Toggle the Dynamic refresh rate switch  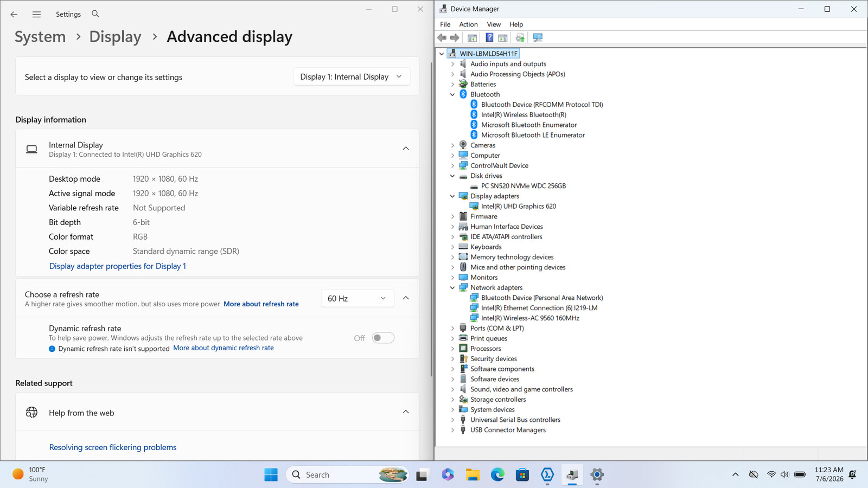coord(383,338)
